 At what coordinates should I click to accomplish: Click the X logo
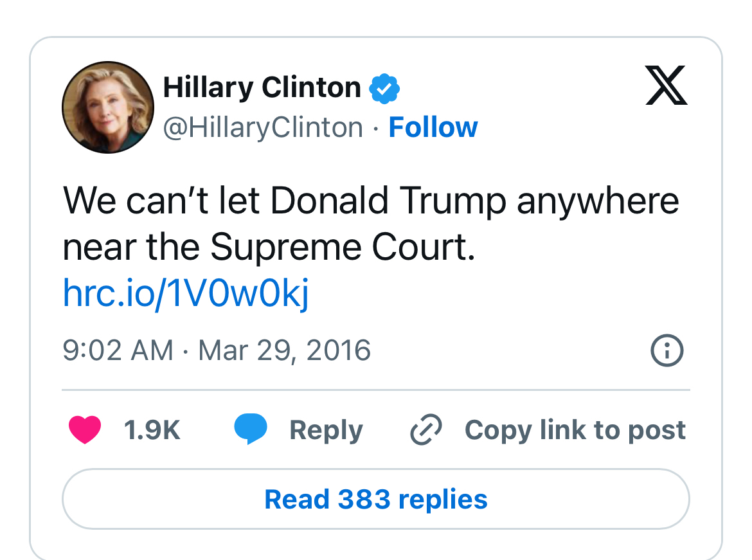click(667, 86)
